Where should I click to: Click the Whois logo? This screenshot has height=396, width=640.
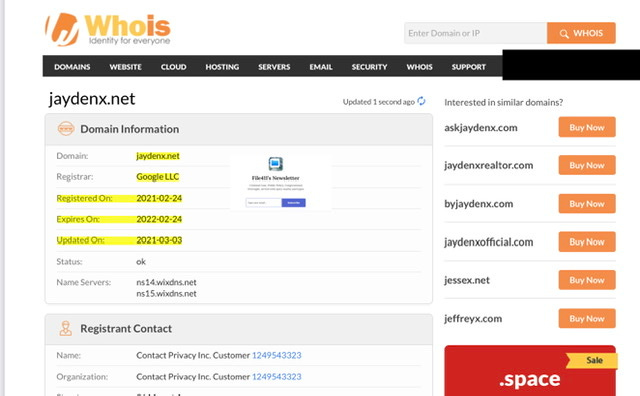point(108,29)
